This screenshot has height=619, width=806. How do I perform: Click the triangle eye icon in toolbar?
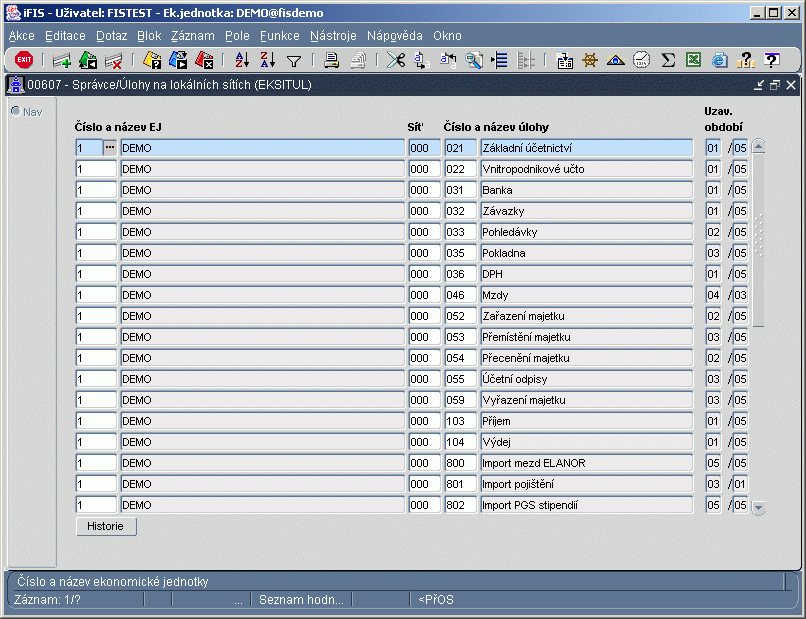point(615,61)
